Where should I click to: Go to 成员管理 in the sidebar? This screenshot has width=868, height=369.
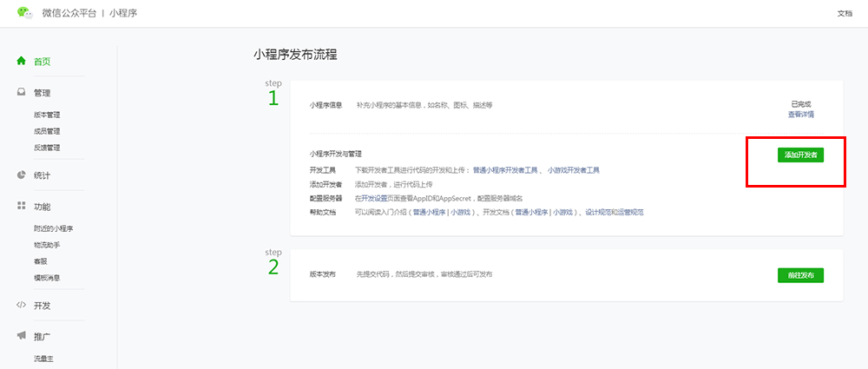click(x=47, y=131)
